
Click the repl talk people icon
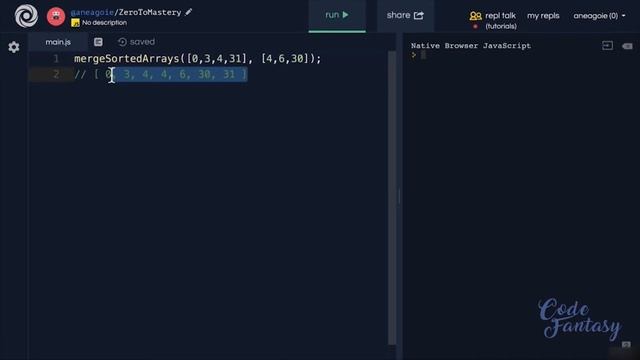476,16
